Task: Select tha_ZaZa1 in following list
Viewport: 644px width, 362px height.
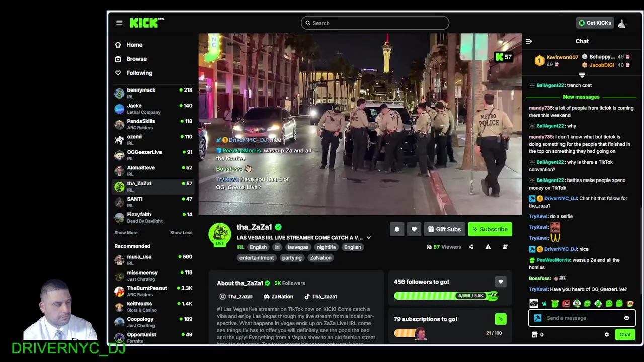Action: click(153, 187)
